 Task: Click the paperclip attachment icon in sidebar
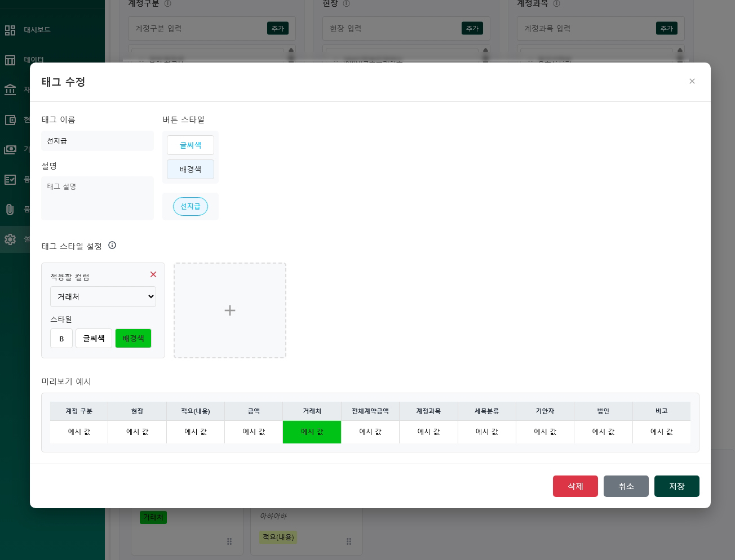[x=10, y=208]
